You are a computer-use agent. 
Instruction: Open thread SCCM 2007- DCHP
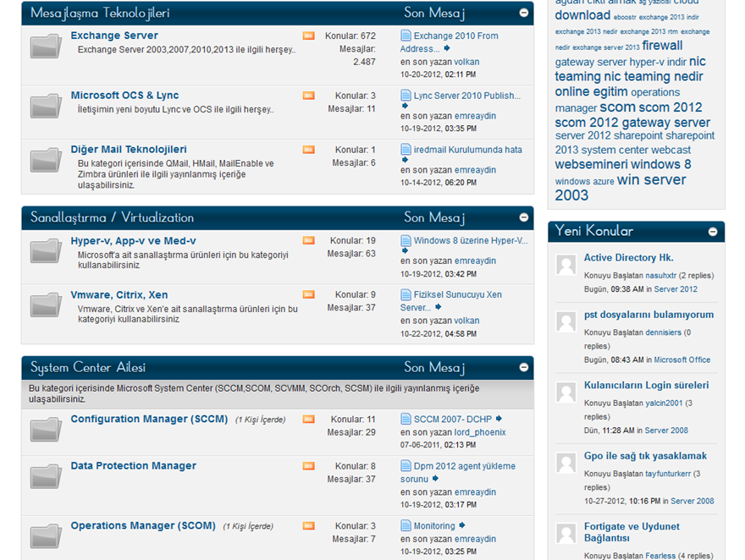click(x=453, y=420)
